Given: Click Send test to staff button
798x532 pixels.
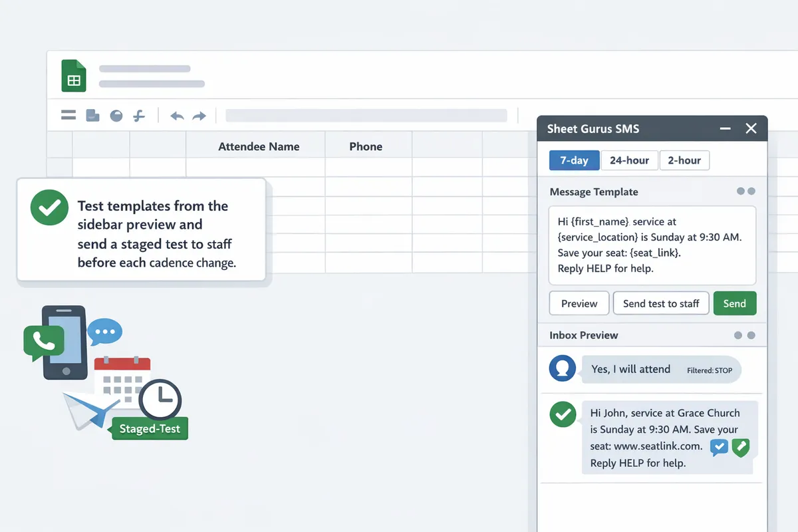Looking at the screenshot, I should (661, 303).
